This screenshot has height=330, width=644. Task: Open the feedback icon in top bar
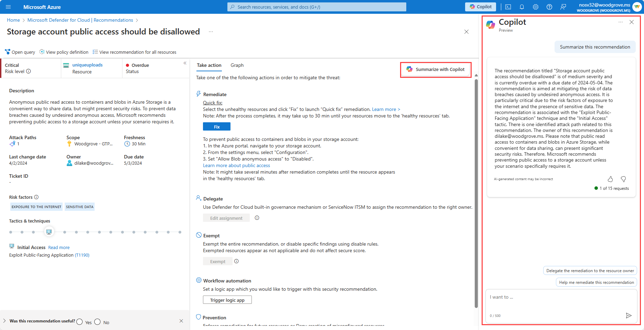(563, 7)
